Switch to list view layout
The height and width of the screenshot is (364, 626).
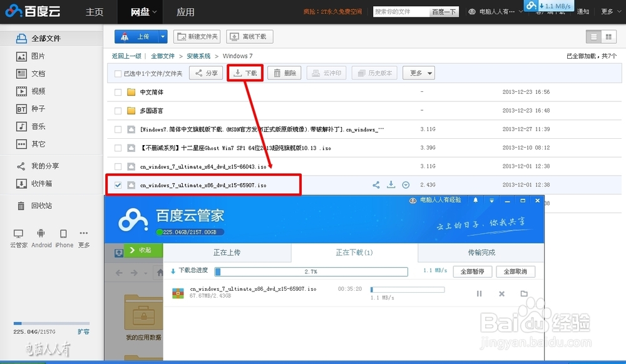593,37
